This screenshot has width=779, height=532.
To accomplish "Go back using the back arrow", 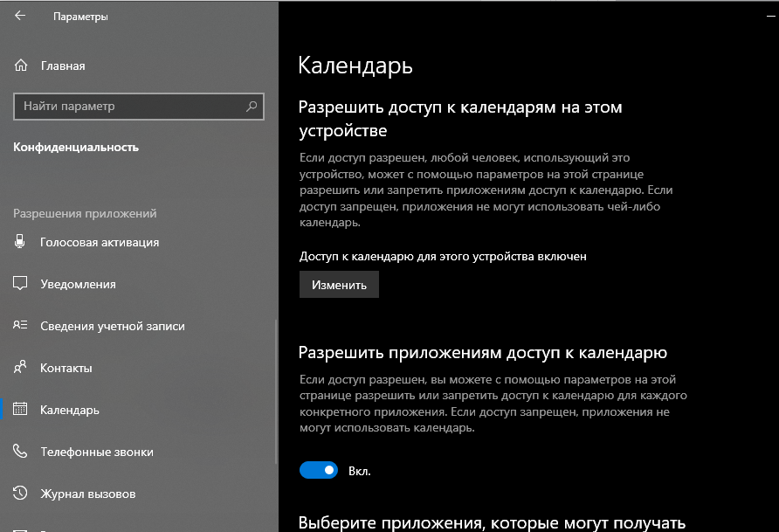I will coord(20,17).
